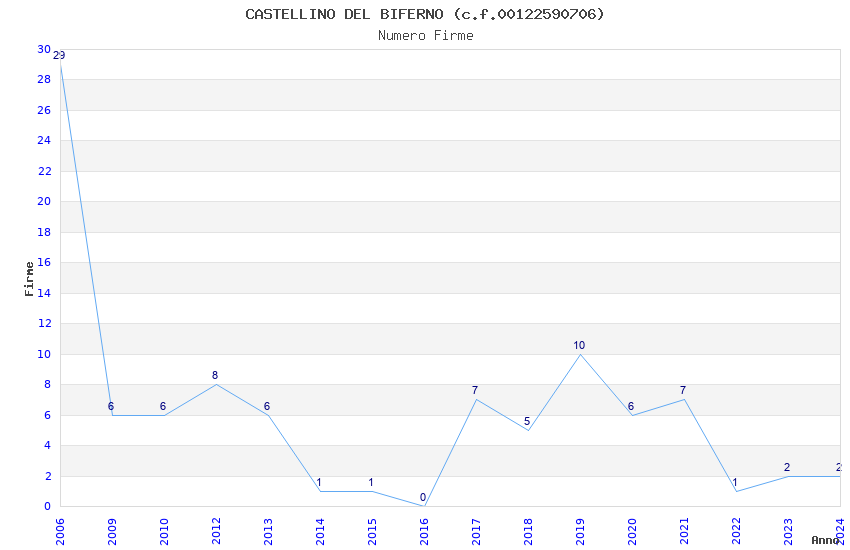Click the data label 6 for year 2009
Screen dimensions: 850x550
pos(111,406)
